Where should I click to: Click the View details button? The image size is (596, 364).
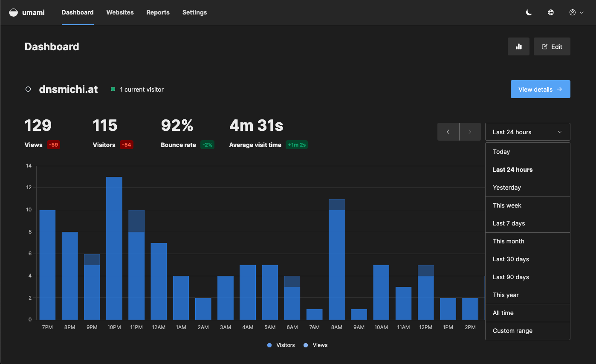(x=540, y=90)
